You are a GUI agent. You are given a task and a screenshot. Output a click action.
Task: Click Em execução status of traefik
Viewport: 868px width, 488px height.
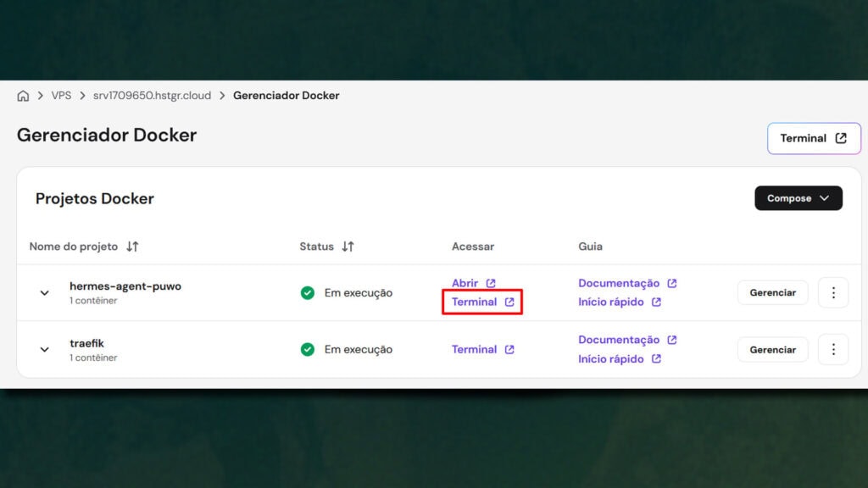(x=359, y=350)
